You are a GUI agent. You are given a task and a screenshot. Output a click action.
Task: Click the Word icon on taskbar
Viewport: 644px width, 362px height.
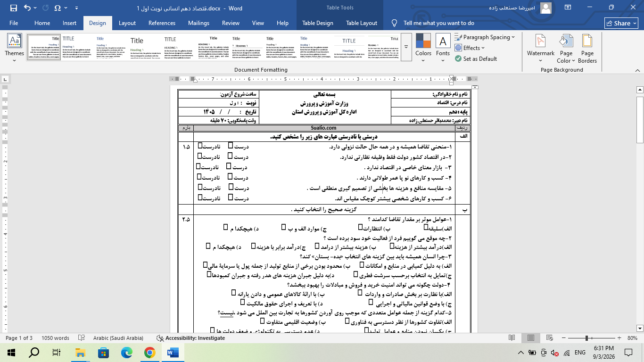click(x=173, y=352)
